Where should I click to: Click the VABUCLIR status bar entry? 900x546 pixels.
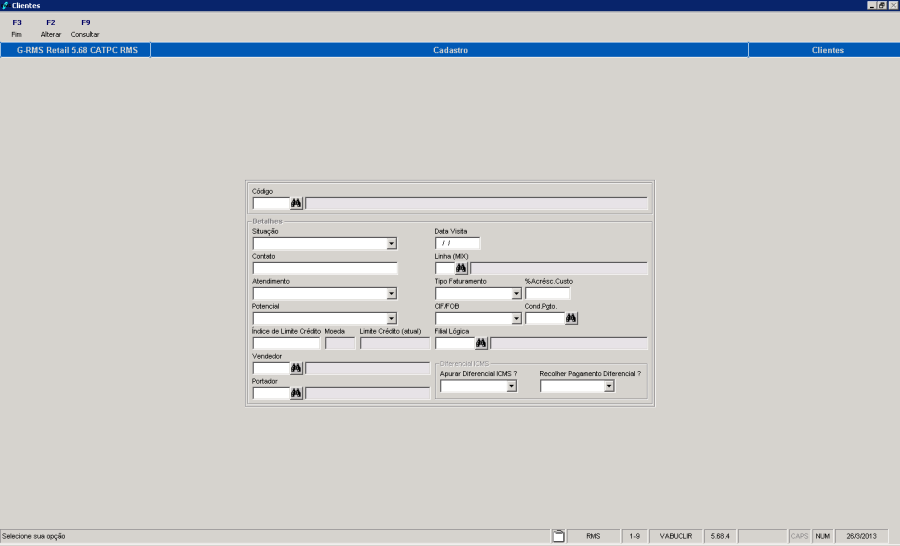point(676,536)
